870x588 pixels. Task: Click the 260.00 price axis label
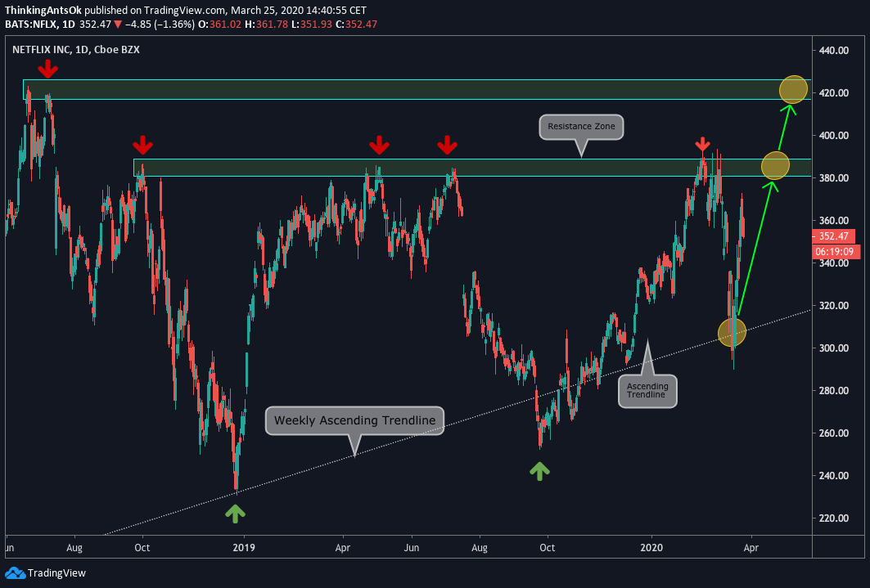tap(834, 433)
